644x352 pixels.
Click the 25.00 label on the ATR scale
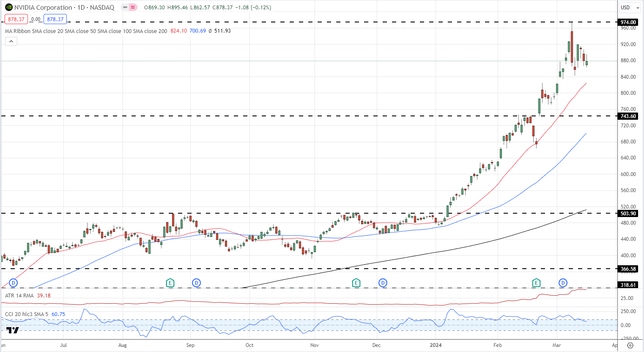pos(627,298)
